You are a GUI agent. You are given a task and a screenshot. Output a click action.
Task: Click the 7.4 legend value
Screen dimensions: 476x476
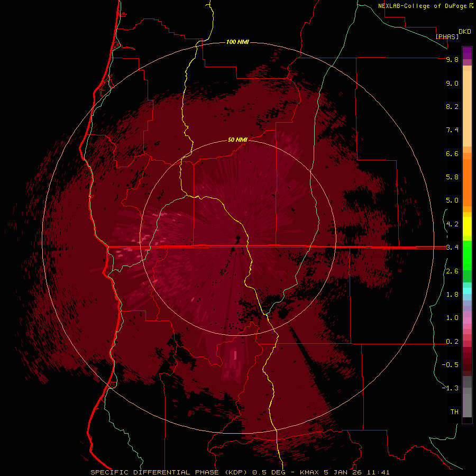click(x=452, y=130)
